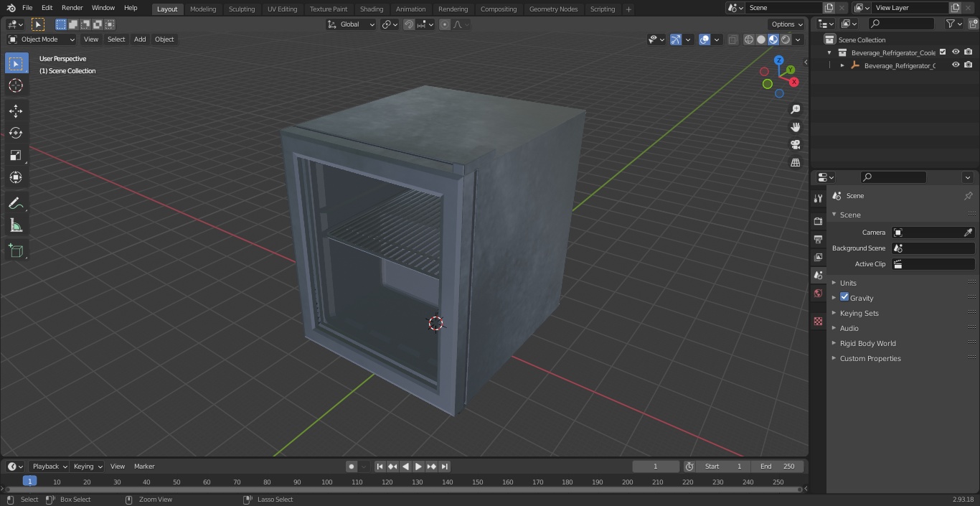Expand the Beverage_Refrigerator_C object tree row
Image resolution: width=980 pixels, height=506 pixels.
tap(842, 65)
